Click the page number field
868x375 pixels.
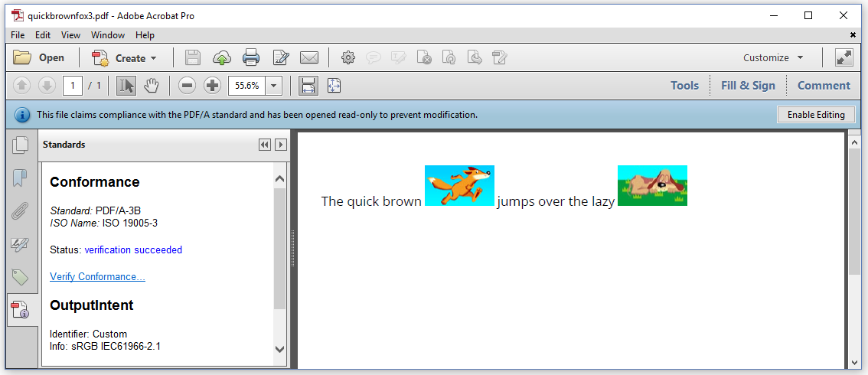pyautogui.click(x=73, y=85)
